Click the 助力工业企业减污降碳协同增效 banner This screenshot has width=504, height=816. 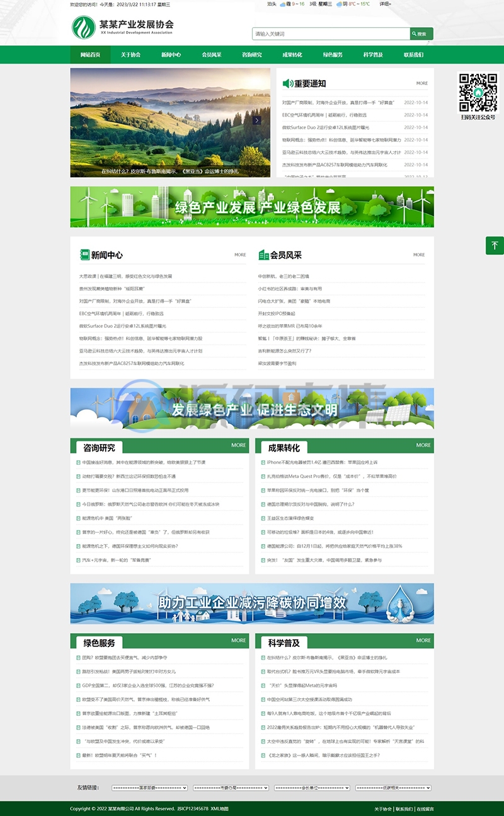pyautogui.click(x=252, y=603)
